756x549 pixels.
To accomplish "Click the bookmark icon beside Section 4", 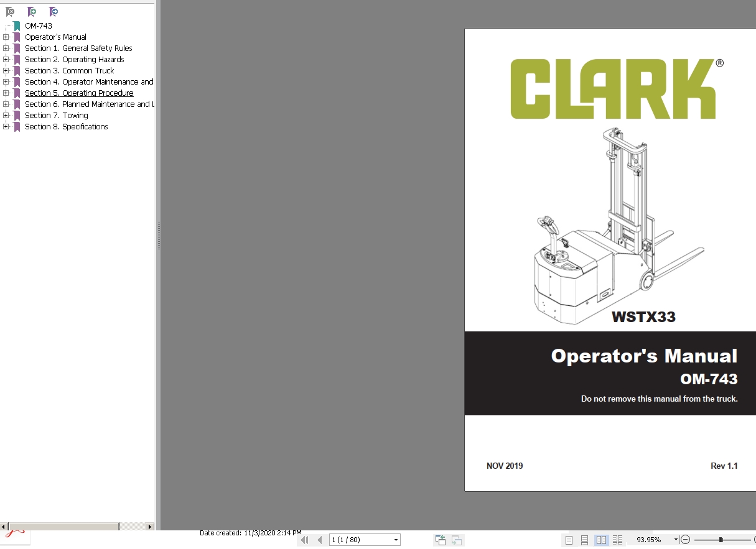I will (17, 82).
